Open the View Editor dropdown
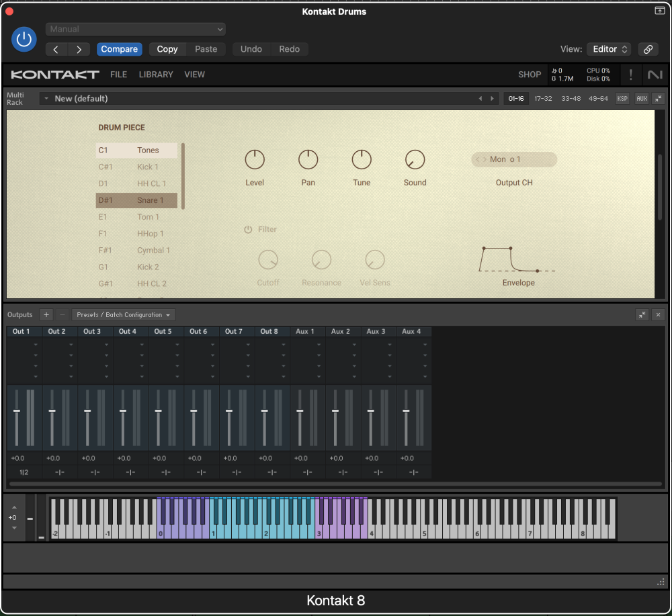Viewport: 672px width, 616px height. [x=610, y=49]
